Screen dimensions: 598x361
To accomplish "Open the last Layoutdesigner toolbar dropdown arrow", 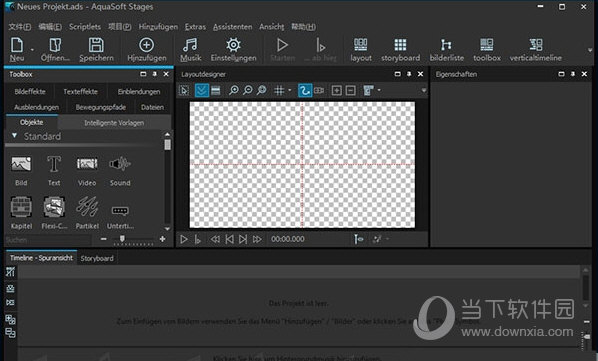I will (x=379, y=90).
